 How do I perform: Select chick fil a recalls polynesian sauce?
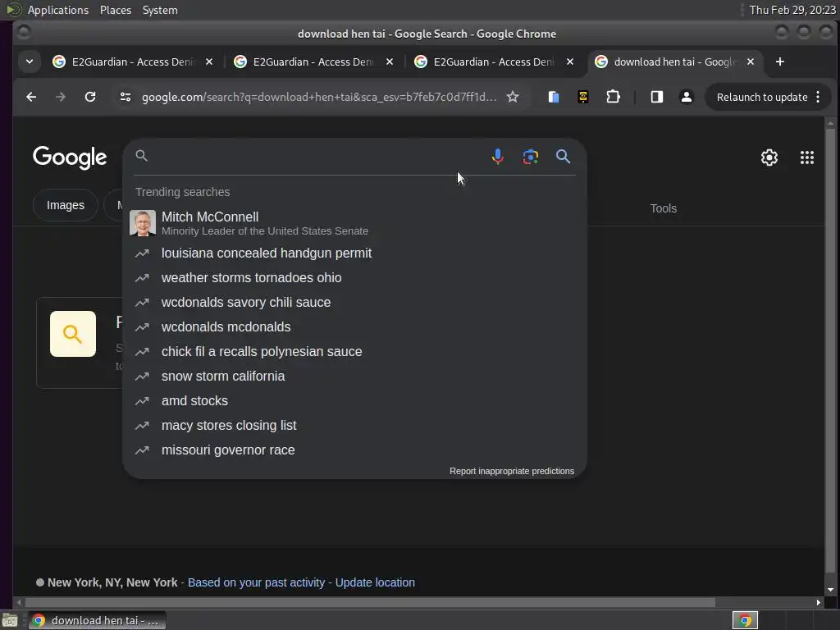(354, 351)
